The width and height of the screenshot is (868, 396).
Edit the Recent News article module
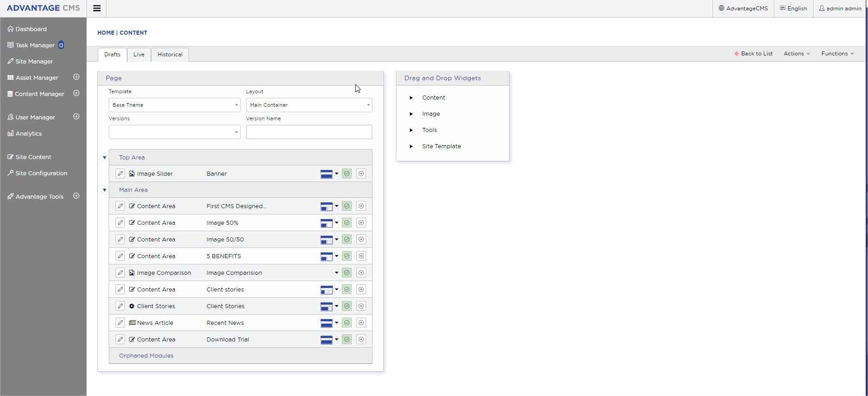point(120,323)
